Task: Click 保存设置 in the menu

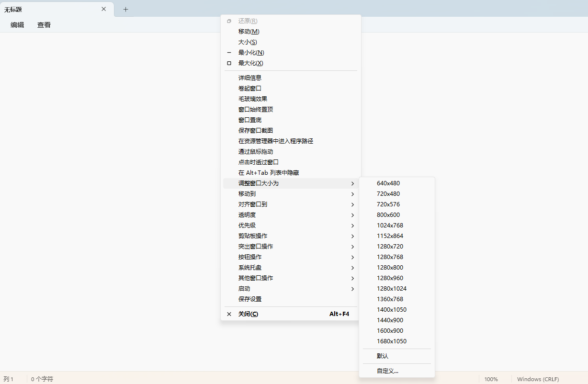Action: click(291, 299)
